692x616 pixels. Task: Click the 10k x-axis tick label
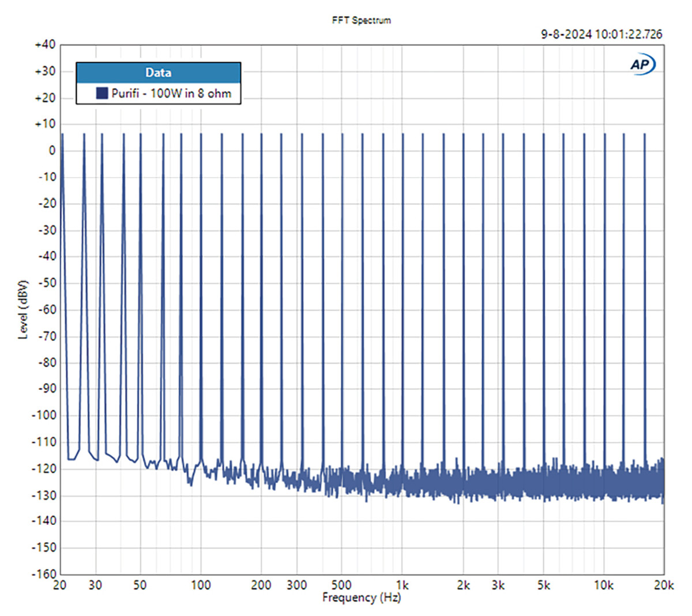(603, 585)
